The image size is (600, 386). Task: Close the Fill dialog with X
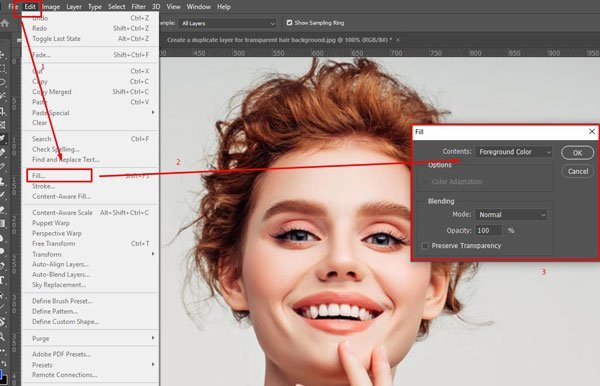592,132
